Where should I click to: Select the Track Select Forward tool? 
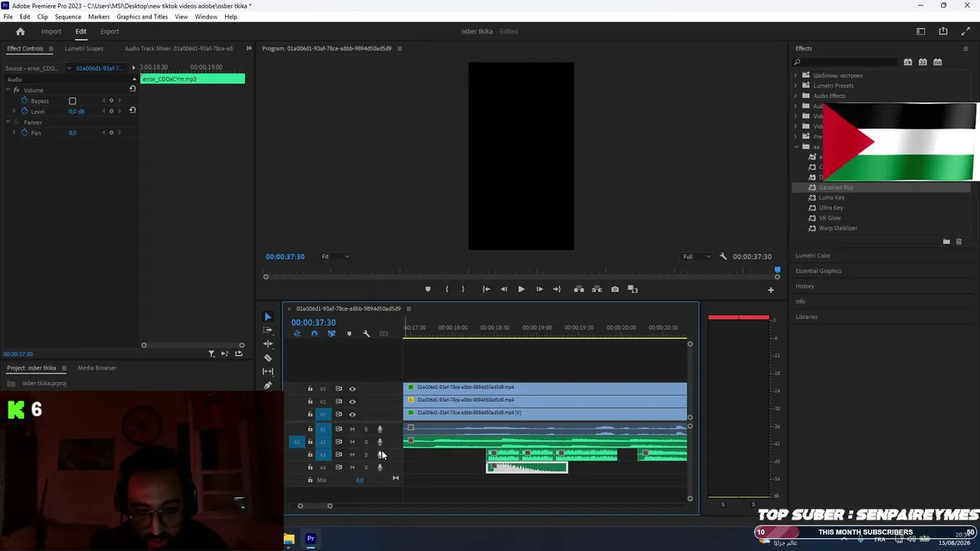point(267,330)
